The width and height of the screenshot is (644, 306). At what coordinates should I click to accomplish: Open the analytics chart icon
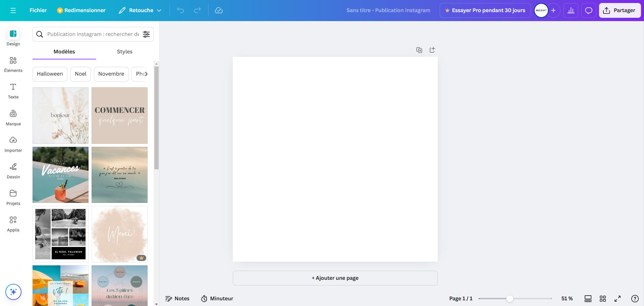tap(571, 10)
